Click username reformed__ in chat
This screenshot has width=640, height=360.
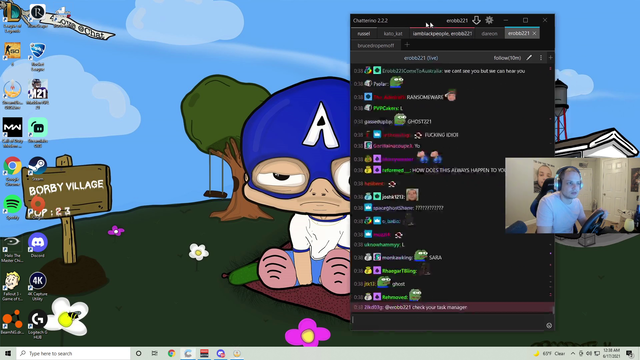(396, 170)
